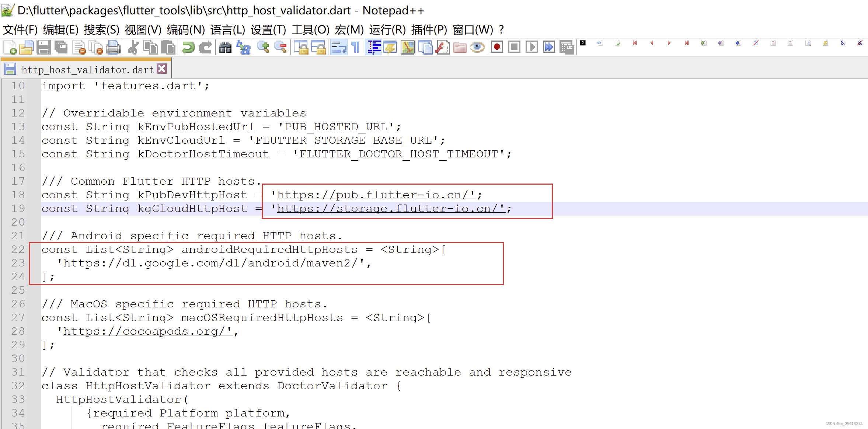Click the pub.flutter-io.cn URL link
This screenshot has width=868, height=429.
(x=376, y=195)
